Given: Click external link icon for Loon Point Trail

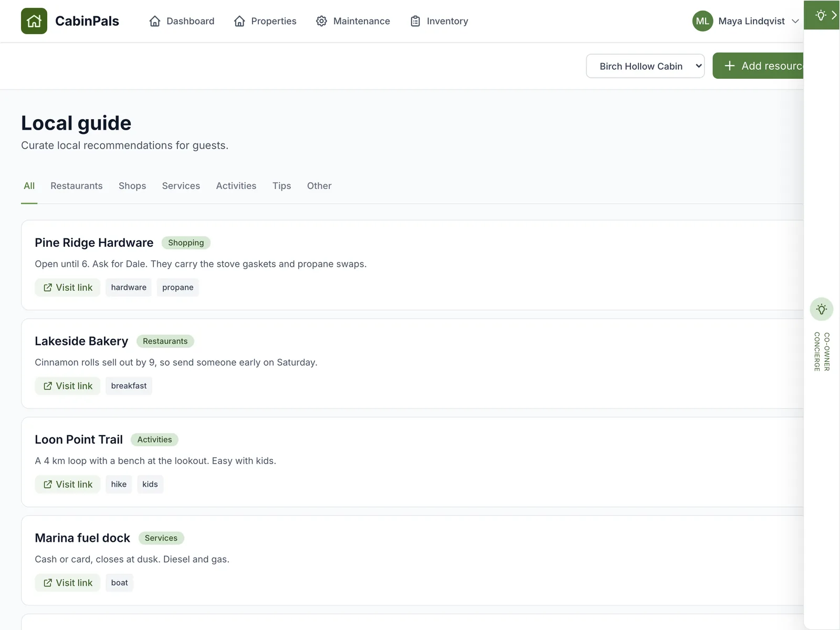Looking at the screenshot, I should (x=48, y=484).
